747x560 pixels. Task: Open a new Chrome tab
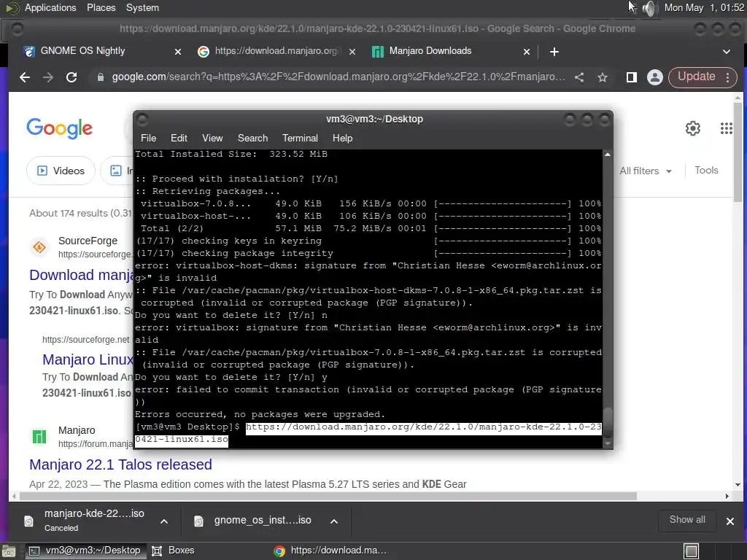554,52
